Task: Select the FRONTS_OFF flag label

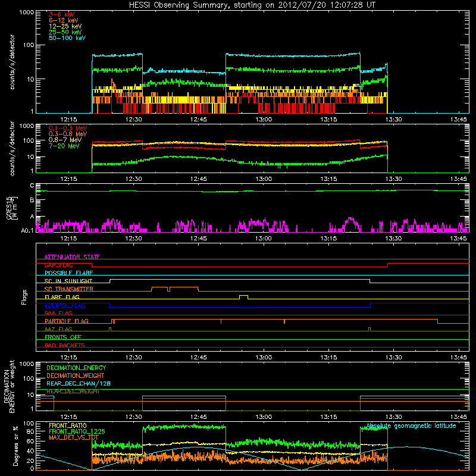Action: (x=63, y=337)
